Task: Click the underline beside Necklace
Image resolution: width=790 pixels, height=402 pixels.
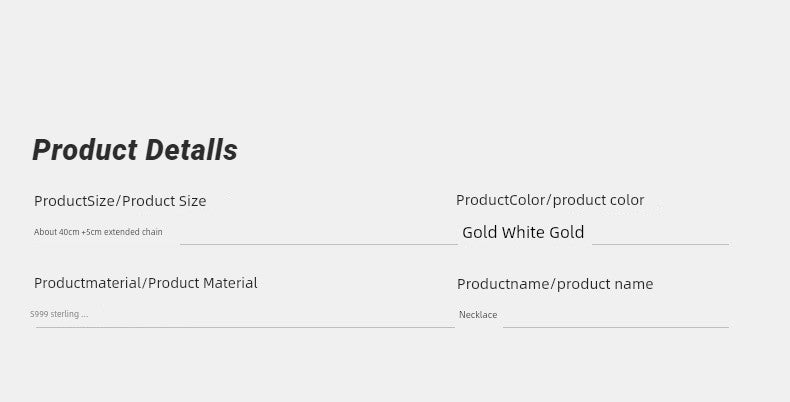Action: [x=615, y=326]
